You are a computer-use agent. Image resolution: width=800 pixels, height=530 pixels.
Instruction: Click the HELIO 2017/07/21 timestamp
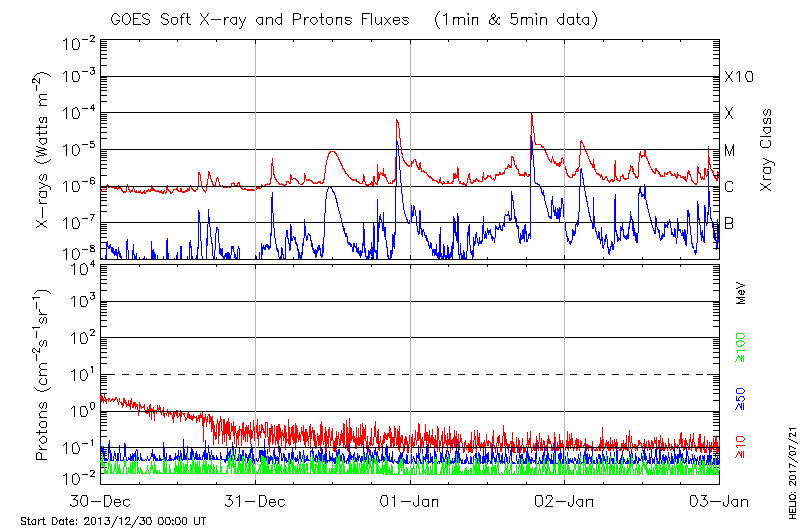(x=792, y=462)
